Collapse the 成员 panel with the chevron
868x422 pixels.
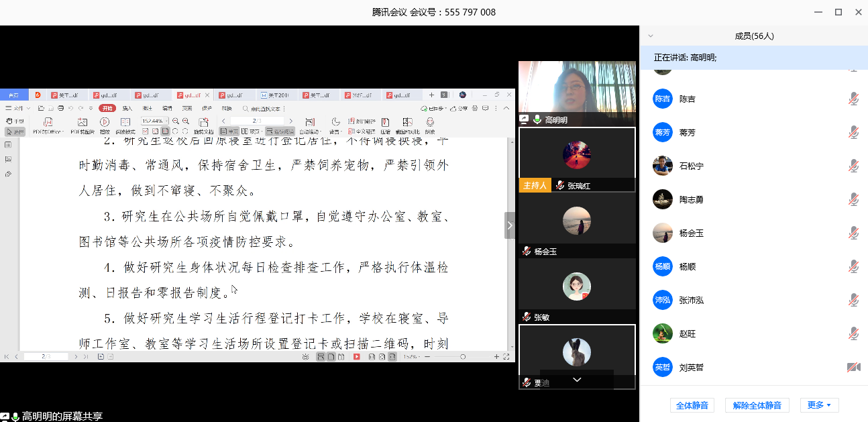(650, 36)
